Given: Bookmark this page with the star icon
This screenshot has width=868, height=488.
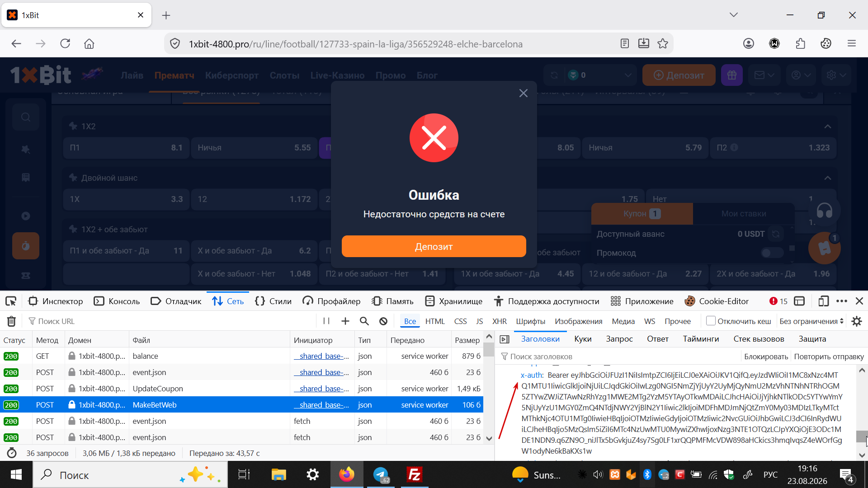Looking at the screenshot, I should pyautogui.click(x=663, y=43).
